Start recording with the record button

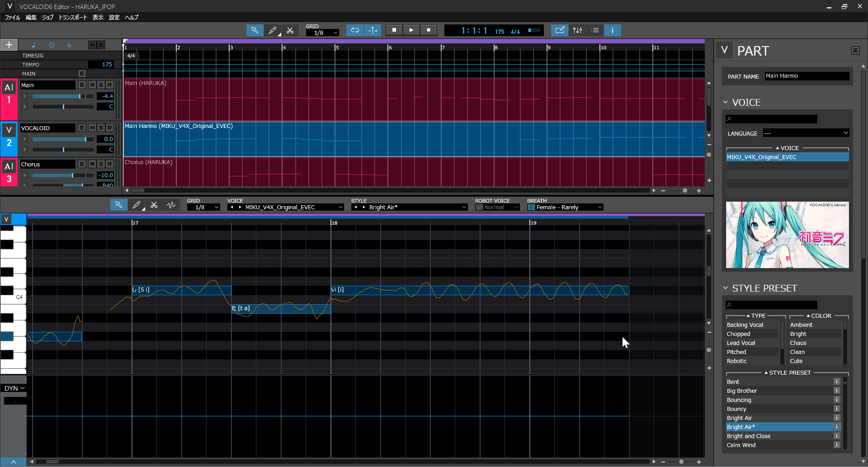(x=429, y=30)
